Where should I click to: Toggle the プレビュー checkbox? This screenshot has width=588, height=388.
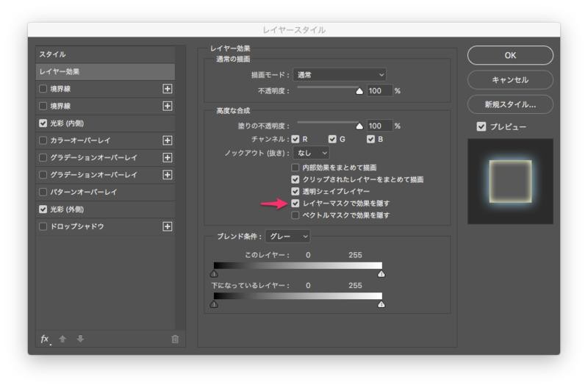481,126
